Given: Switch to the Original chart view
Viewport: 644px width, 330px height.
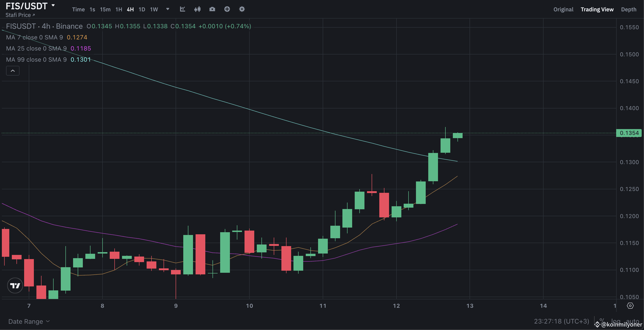Looking at the screenshot, I should coord(563,9).
